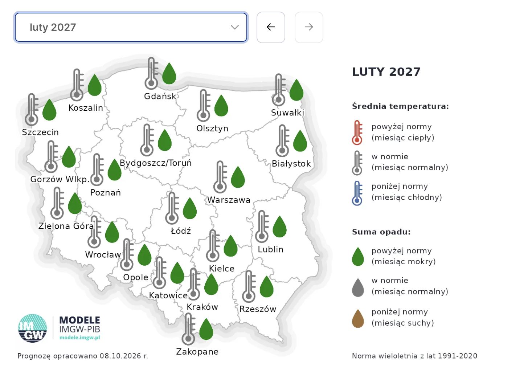Viewport: 532px width, 392px height.
Task: Click the MODELE IMGW-PIB logo text
Action: pyautogui.click(x=79, y=324)
